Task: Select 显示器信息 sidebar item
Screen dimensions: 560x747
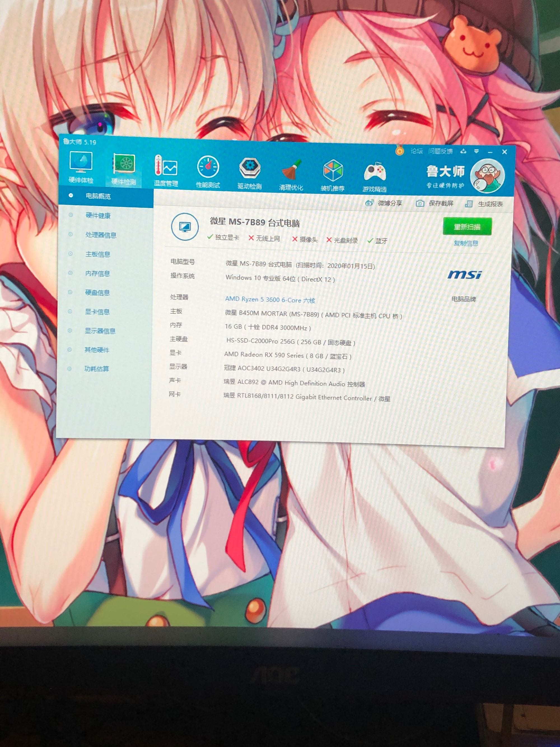Action: (100, 331)
